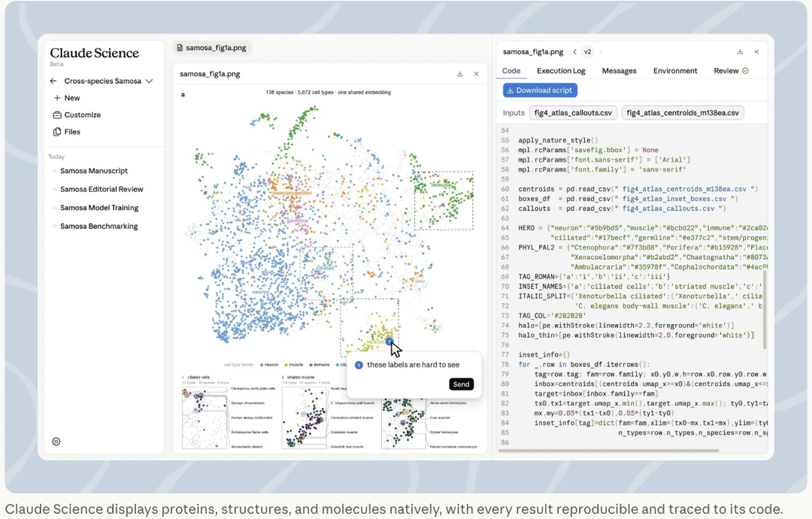Click the 'immune' inset box in the plot

444,200
